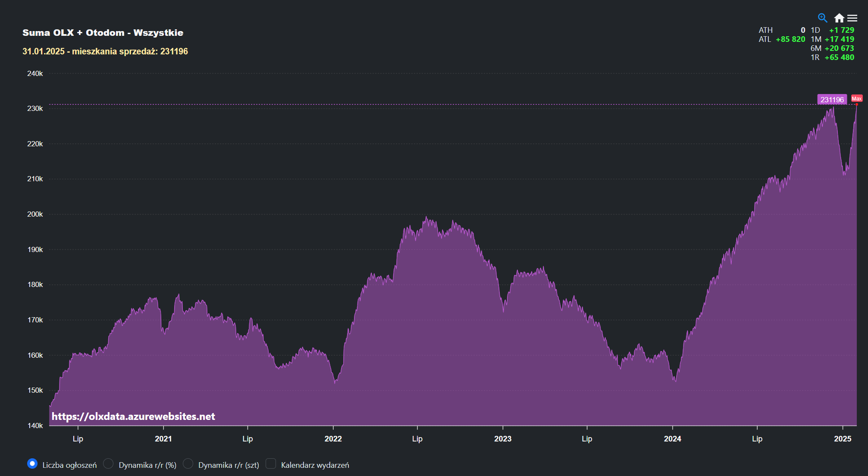Click the olxdata.azurewebsites.net watermark link

133,416
